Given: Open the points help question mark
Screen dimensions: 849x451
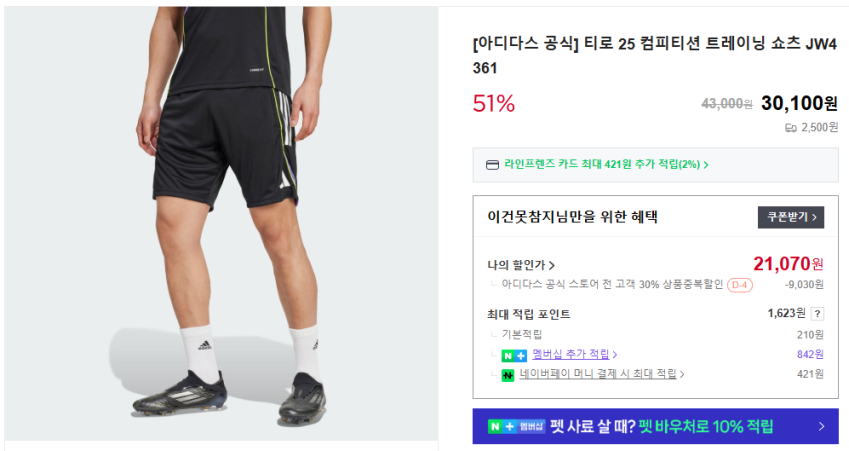Looking at the screenshot, I should 818,314.
